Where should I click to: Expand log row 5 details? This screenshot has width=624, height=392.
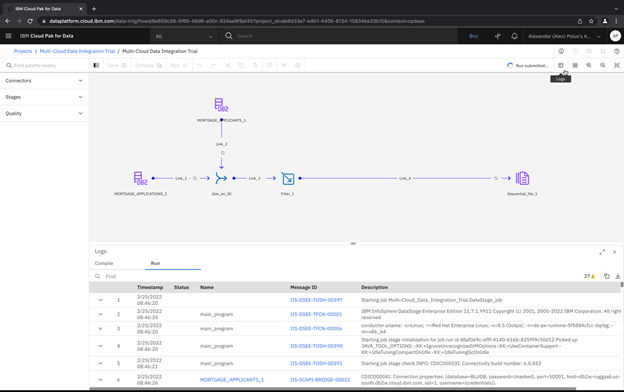[x=100, y=363]
